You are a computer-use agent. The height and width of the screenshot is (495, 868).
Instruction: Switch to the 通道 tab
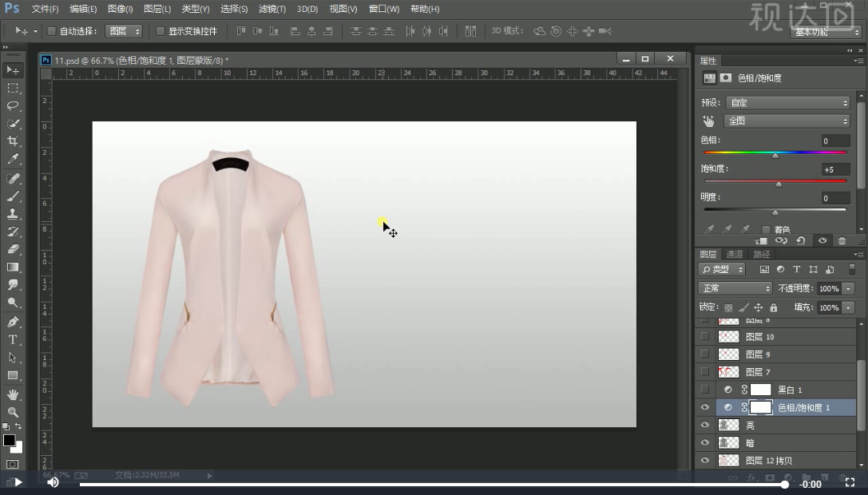point(734,254)
